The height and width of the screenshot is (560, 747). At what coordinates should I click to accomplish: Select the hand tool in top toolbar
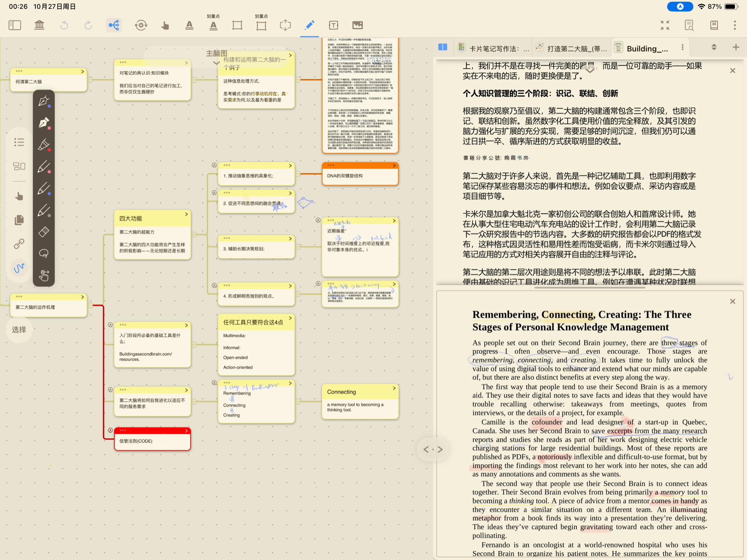pyautogui.click(x=165, y=25)
